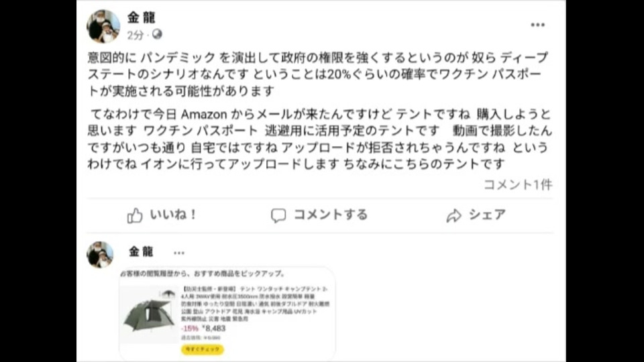Image resolution: width=644 pixels, height=362 pixels.
Task: Open 金龍 profile from post header name
Action: pos(142,17)
